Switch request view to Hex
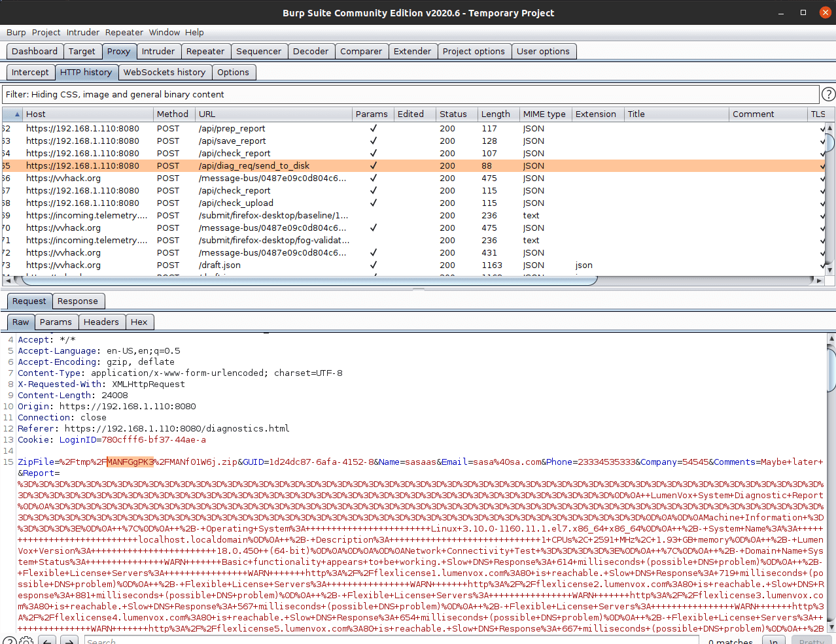836x644 pixels. click(x=139, y=322)
